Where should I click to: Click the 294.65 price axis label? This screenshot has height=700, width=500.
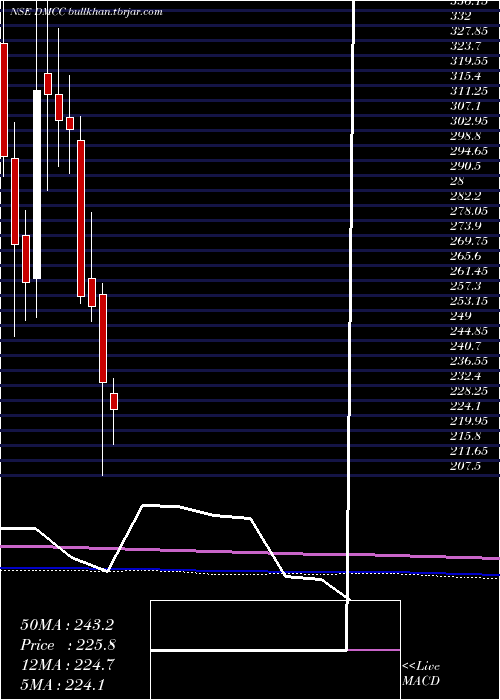tap(468, 151)
